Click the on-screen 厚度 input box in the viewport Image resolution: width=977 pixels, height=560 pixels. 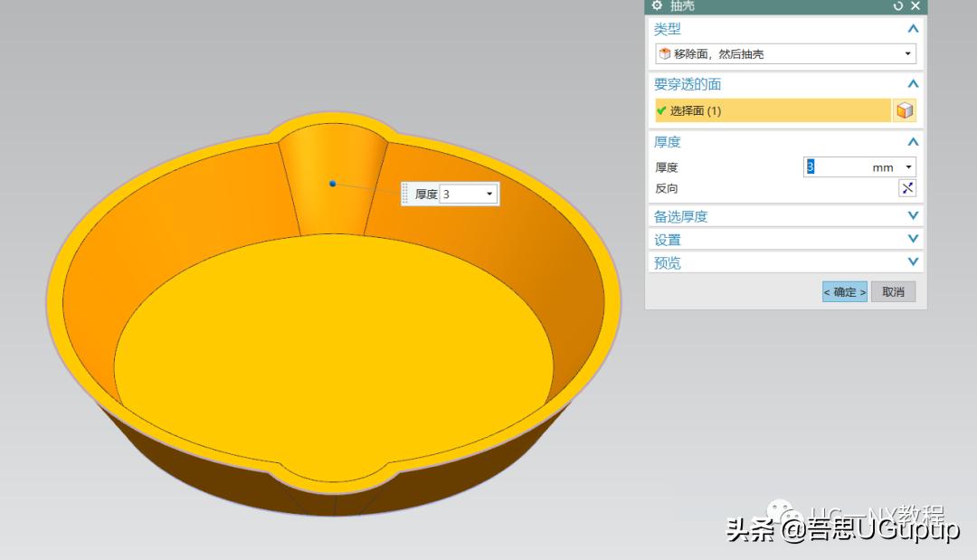(461, 195)
